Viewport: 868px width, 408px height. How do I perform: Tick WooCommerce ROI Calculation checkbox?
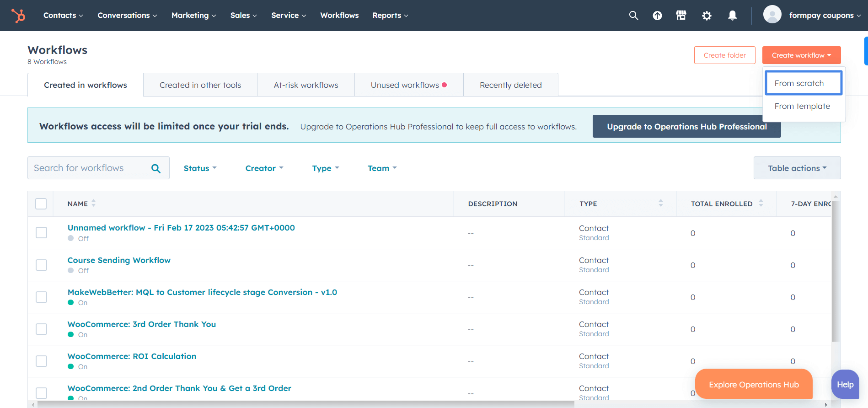click(x=41, y=361)
